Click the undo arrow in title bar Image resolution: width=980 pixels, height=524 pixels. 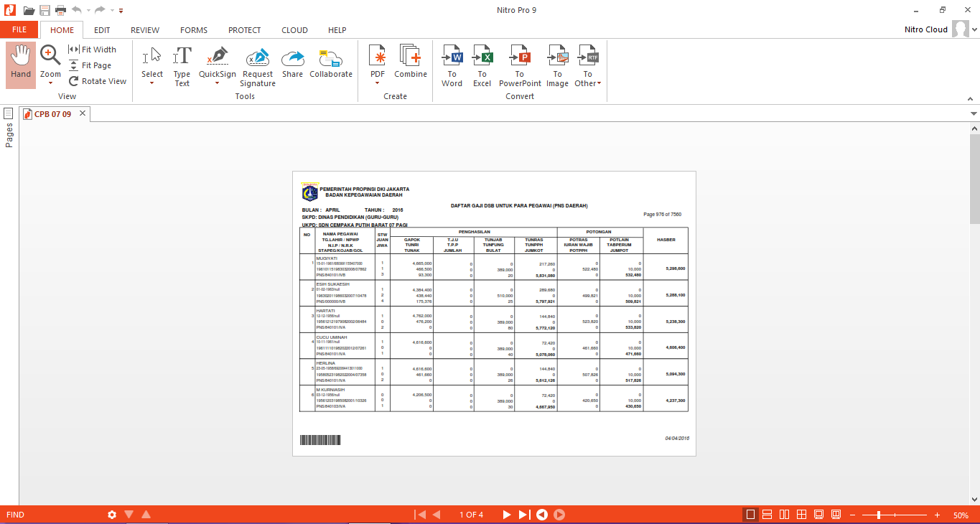(77, 10)
